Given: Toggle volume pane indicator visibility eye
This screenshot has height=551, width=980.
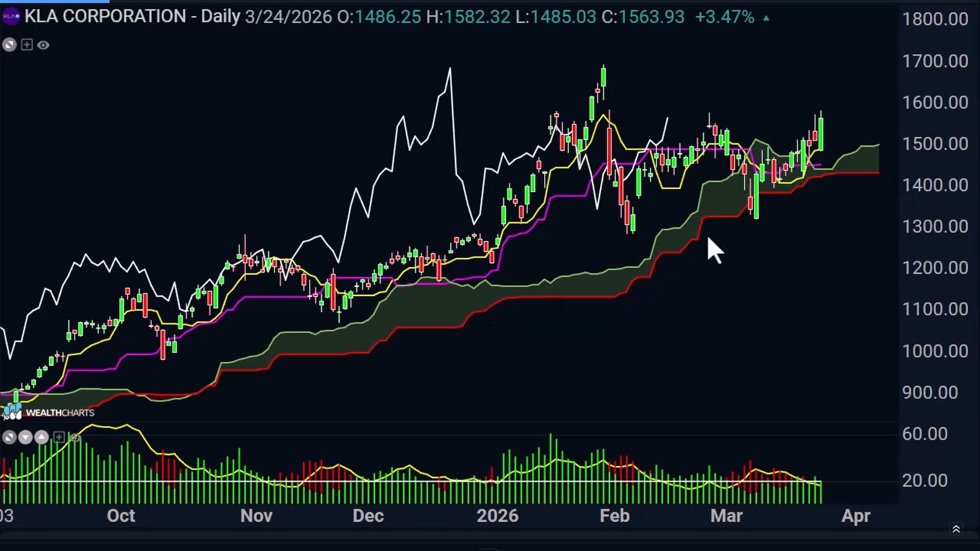Looking at the screenshot, I should coord(75,437).
